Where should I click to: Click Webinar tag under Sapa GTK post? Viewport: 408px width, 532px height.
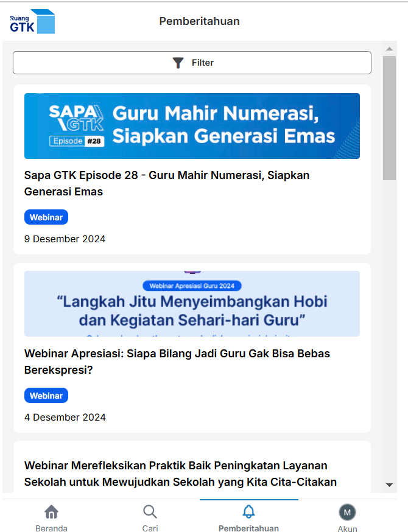(x=46, y=217)
